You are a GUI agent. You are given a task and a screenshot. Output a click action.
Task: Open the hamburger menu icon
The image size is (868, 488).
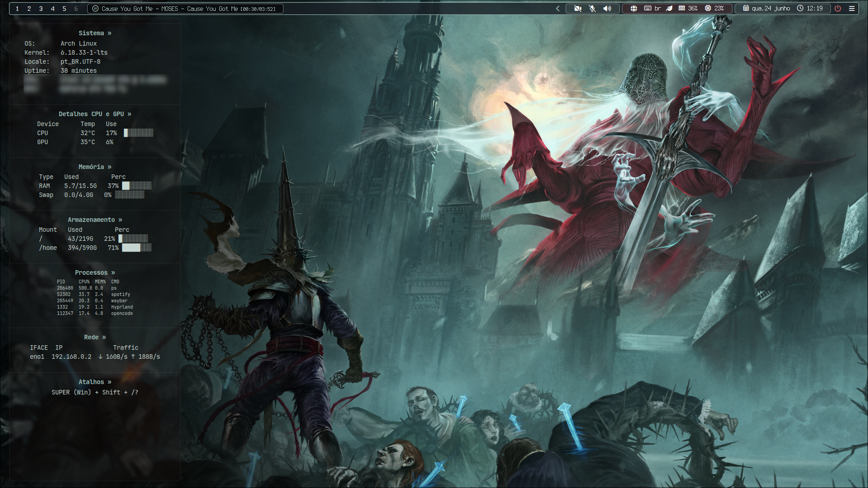(x=852, y=9)
